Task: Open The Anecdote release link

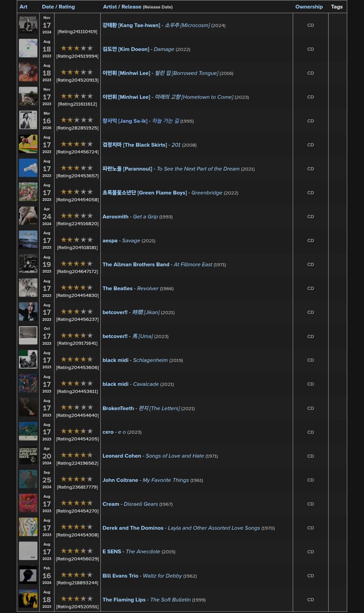Action: (x=143, y=552)
